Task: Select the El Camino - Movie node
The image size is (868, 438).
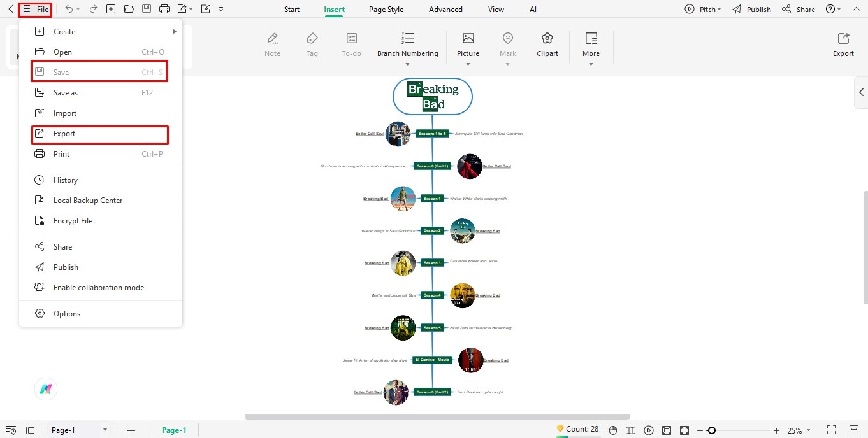Action: pos(432,360)
